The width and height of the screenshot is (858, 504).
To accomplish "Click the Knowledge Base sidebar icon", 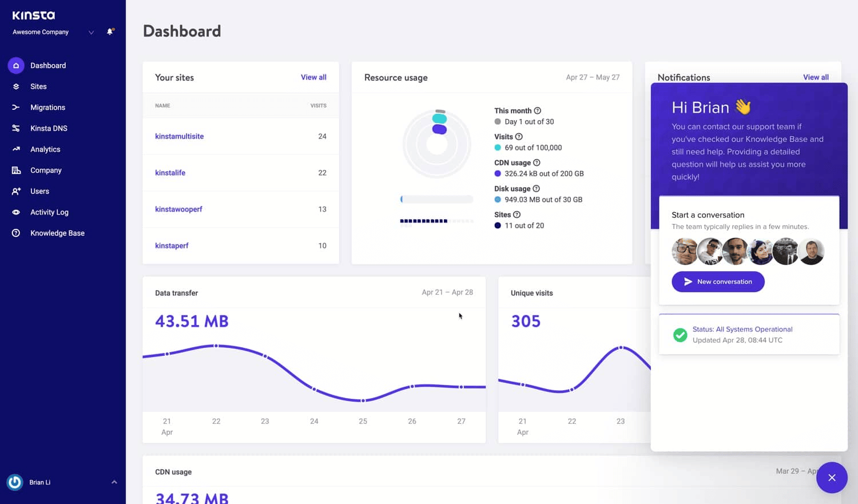I will point(15,233).
